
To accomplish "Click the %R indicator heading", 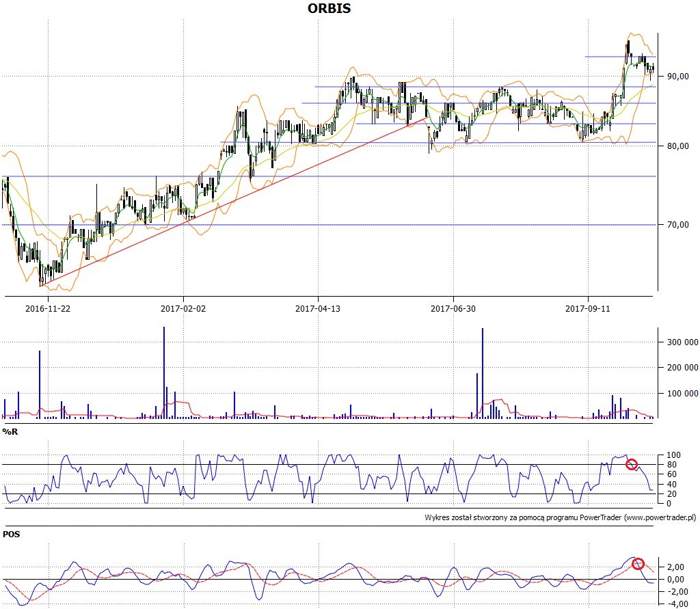I will [10, 432].
